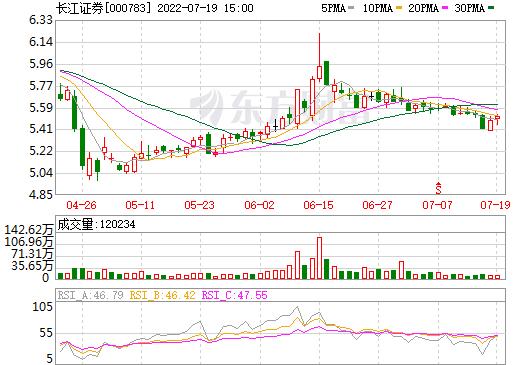520x365 pixels.
Task: Click the 06-15 date axis label
Action: 318,205
